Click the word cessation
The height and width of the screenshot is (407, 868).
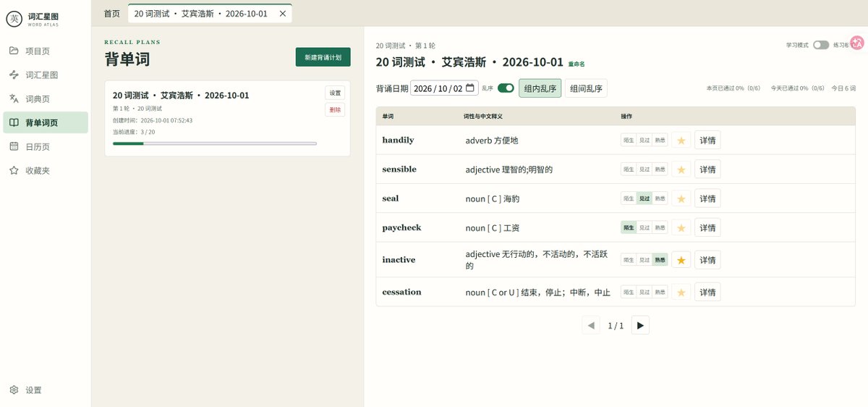point(401,292)
